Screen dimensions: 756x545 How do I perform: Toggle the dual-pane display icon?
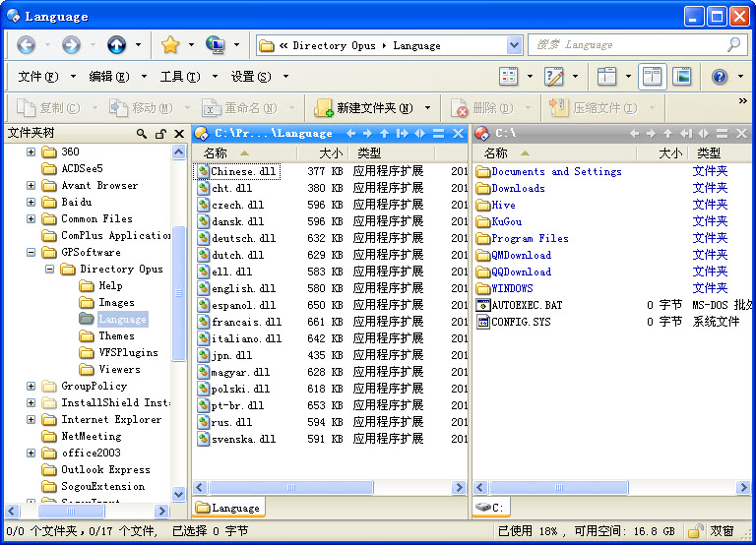pyautogui.click(x=652, y=76)
